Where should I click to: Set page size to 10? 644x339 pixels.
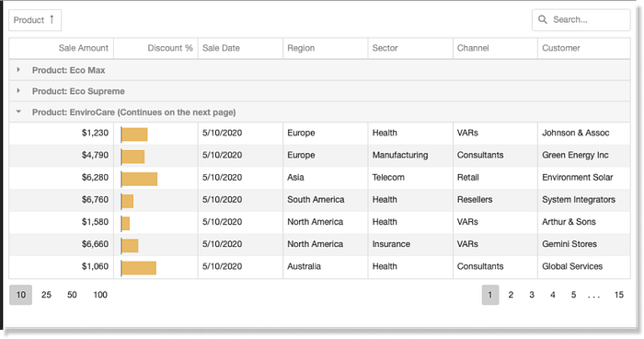[x=20, y=295]
